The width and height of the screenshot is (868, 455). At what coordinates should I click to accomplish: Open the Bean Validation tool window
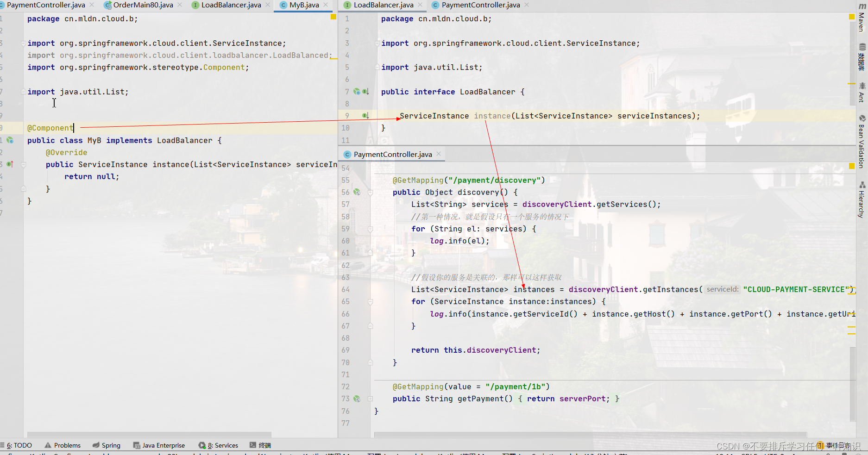coord(862,141)
